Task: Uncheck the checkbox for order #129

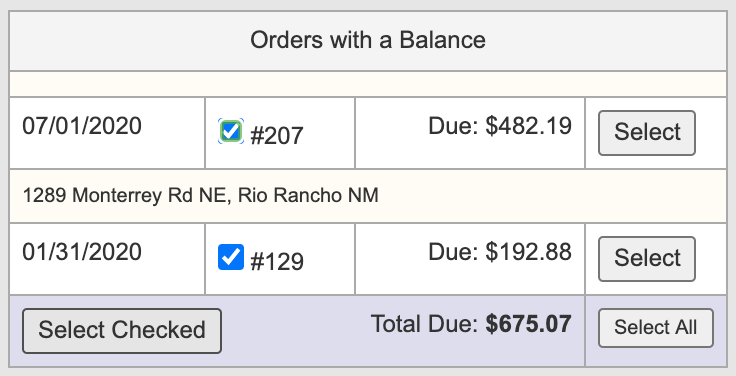Action: pos(231,257)
